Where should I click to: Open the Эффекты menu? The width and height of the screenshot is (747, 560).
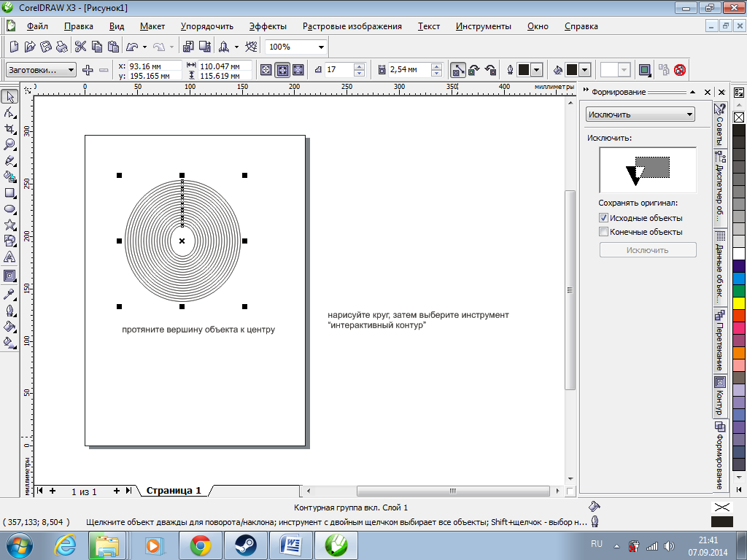pyautogui.click(x=267, y=26)
